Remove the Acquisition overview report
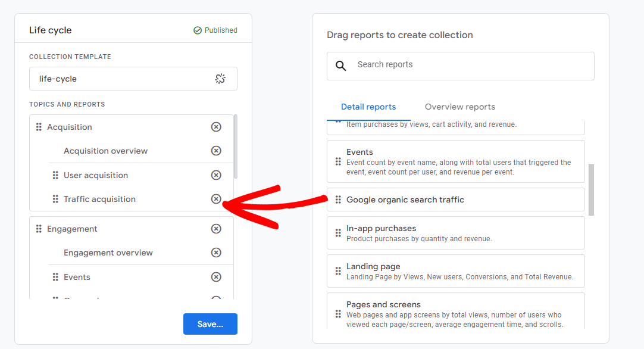This screenshot has width=644, height=349. point(216,151)
